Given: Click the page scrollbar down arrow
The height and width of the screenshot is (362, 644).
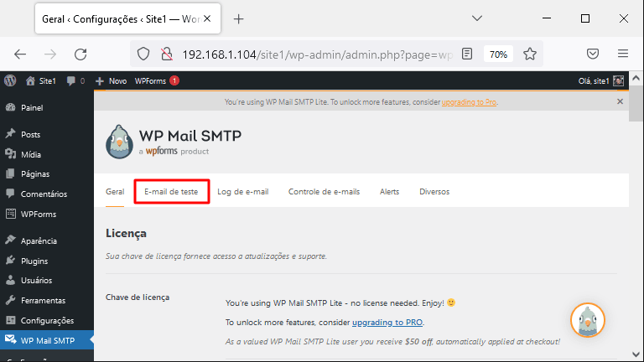Looking at the screenshot, I should coord(636,354).
